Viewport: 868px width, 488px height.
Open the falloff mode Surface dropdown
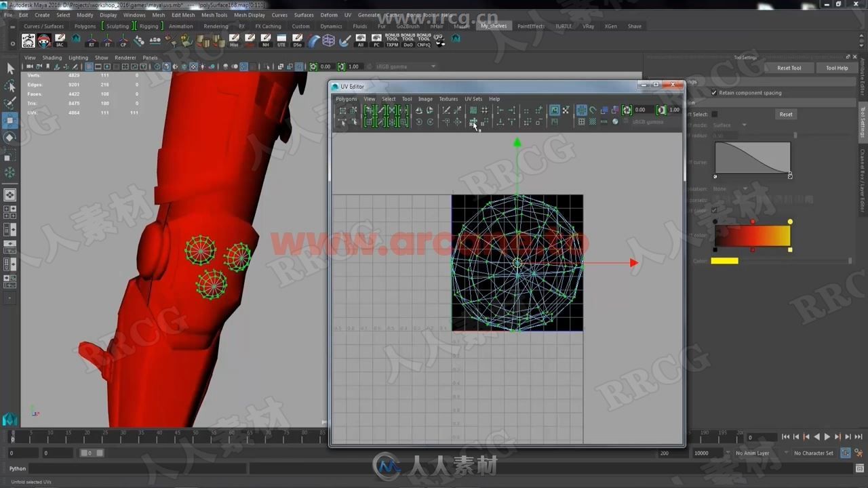pyautogui.click(x=730, y=125)
